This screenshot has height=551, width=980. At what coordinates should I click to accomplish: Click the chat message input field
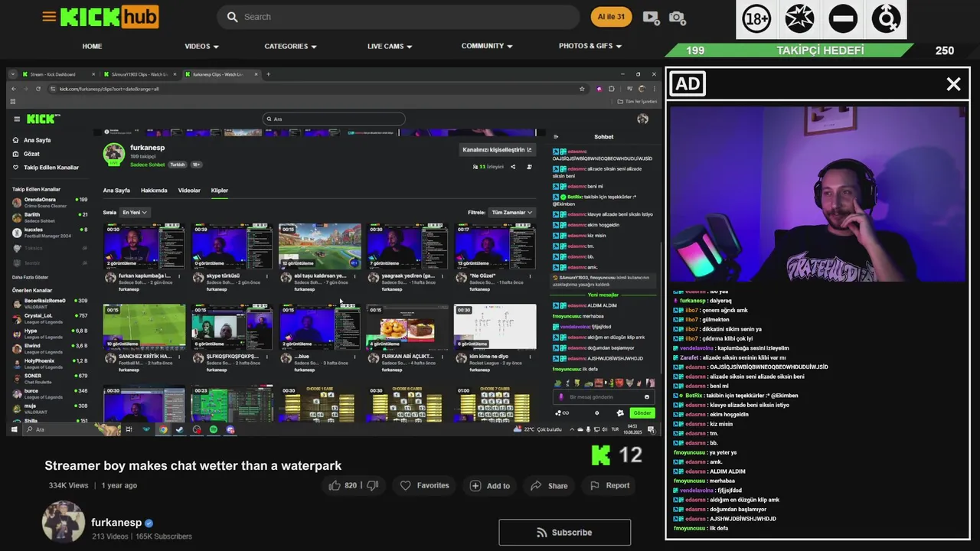click(x=603, y=397)
